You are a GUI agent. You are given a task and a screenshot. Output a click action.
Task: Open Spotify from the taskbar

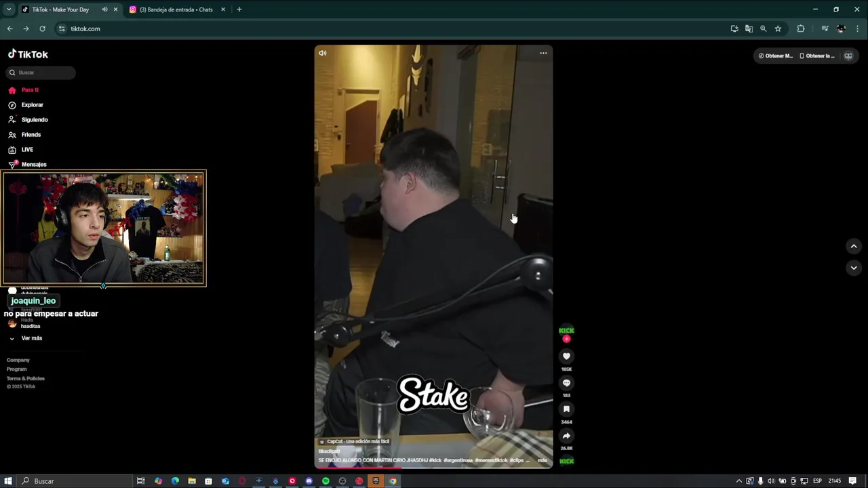coord(325,481)
